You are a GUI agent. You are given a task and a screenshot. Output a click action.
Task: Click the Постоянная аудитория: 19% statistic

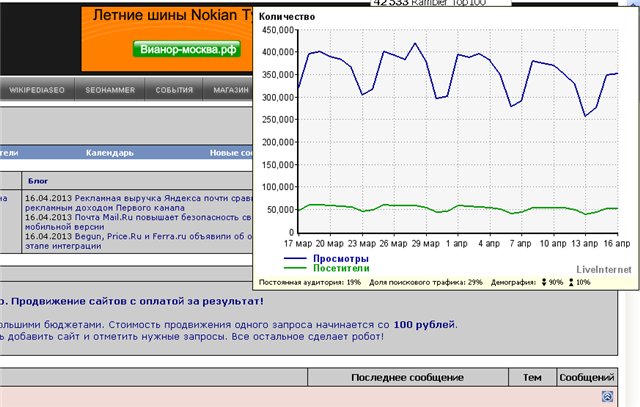[310, 282]
